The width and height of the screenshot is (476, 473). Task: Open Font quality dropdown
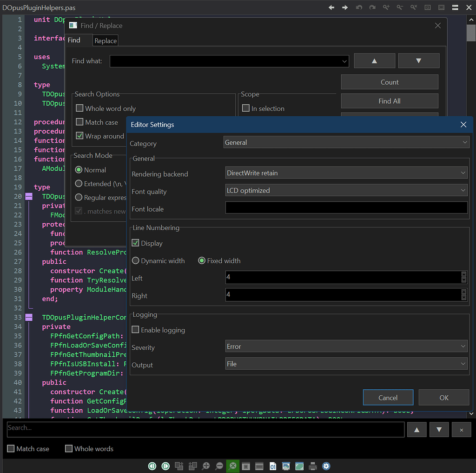(x=346, y=191)
